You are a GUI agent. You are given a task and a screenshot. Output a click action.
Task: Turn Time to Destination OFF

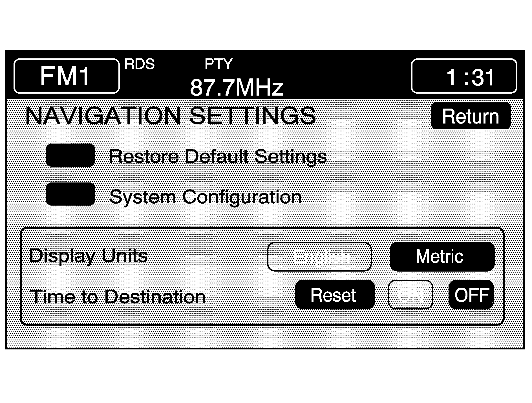(471, 295)
